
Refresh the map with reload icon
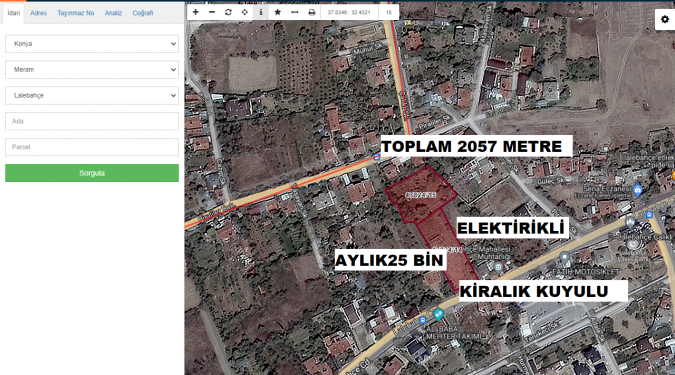coord(228,12)
